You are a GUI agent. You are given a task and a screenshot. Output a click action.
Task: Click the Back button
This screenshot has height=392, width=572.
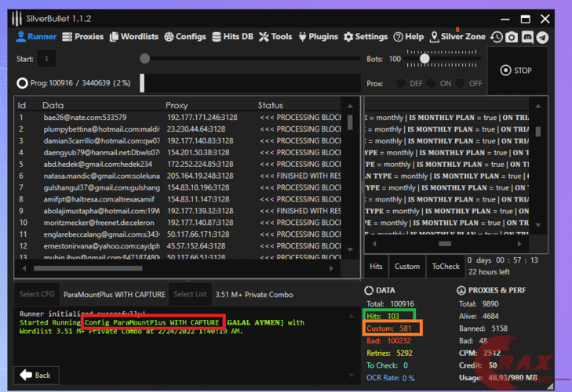pos(37,375)
